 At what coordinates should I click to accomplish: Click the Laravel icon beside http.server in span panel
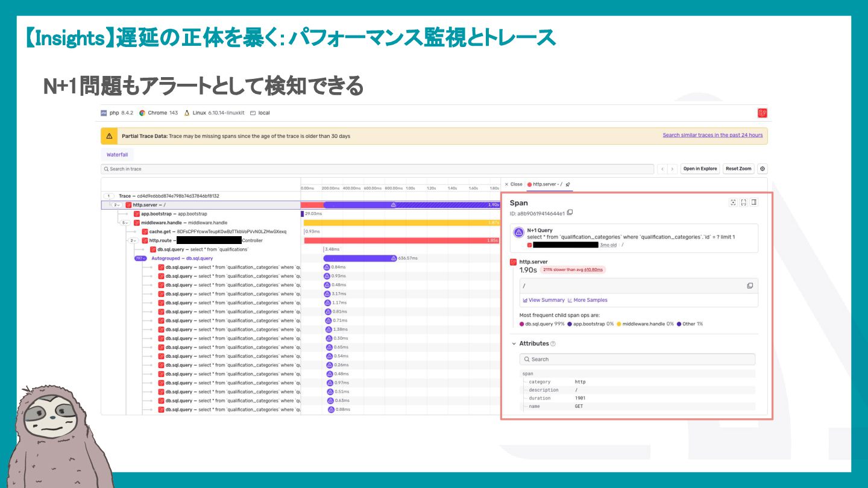513,262
